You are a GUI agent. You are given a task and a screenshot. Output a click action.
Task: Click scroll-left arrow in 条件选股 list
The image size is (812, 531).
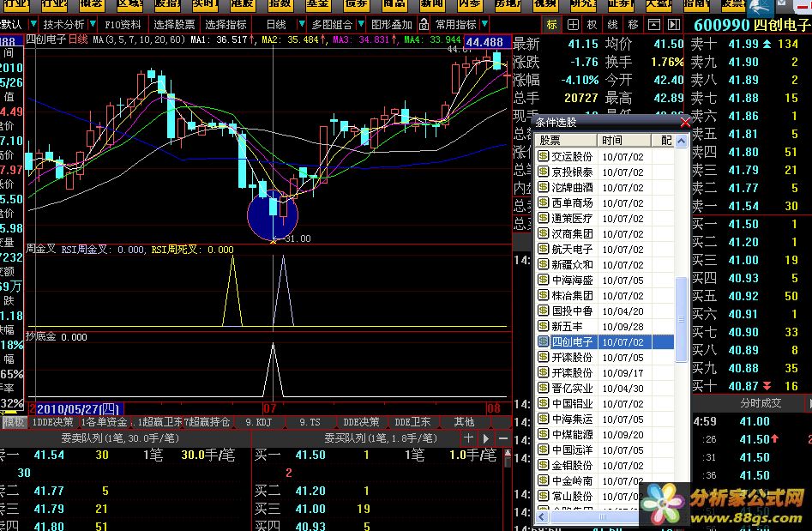542,516
